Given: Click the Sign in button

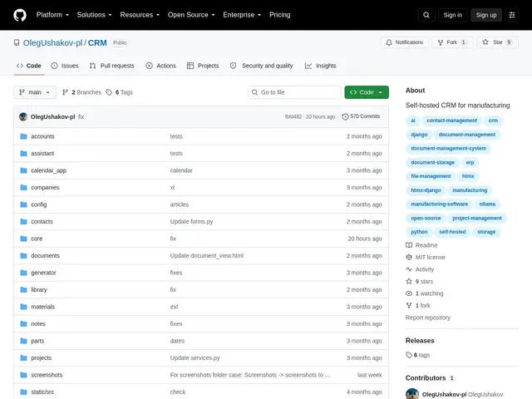Looking at the screenshot, I should [x=452, y=15].
